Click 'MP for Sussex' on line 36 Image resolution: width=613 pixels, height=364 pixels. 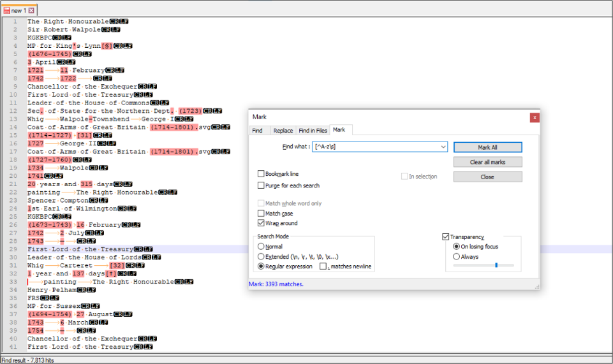coord(54,306)
